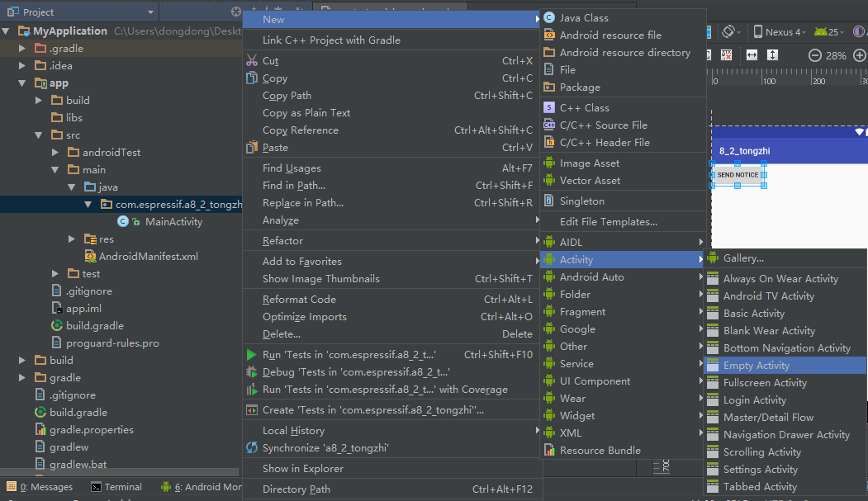Create a C/C++ Header File
This screenshot has height=501, width=868.
click(x=623, y=143)
